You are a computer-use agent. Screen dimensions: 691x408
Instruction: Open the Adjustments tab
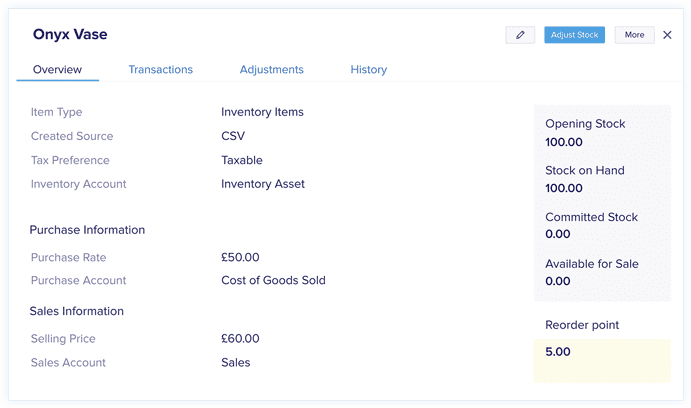click(271, 70)
